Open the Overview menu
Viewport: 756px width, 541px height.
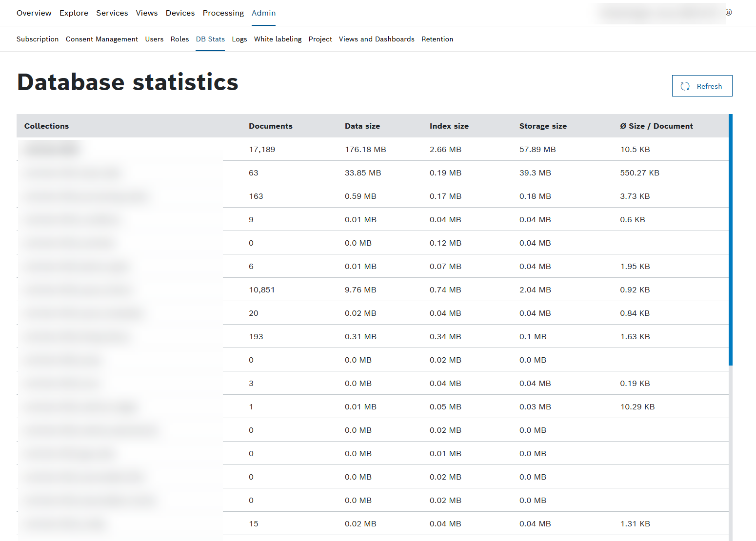click(x=34, y=13)
